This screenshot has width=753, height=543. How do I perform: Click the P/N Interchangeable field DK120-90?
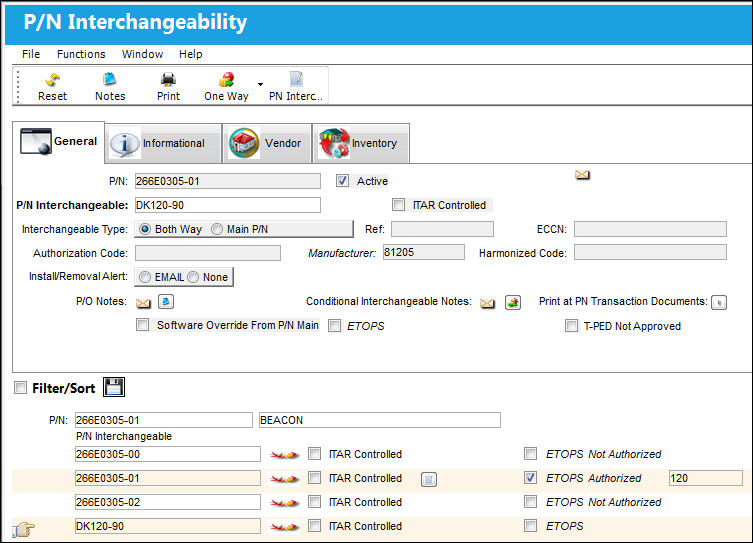coord(228,205)
